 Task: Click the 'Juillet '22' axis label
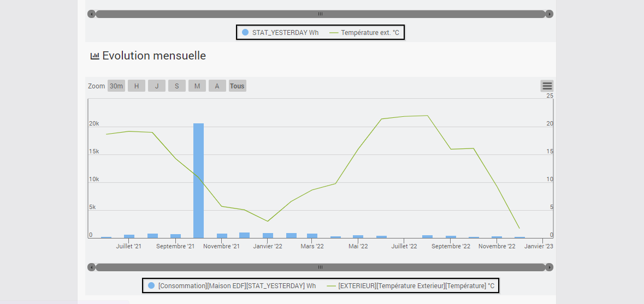[404, 246]
